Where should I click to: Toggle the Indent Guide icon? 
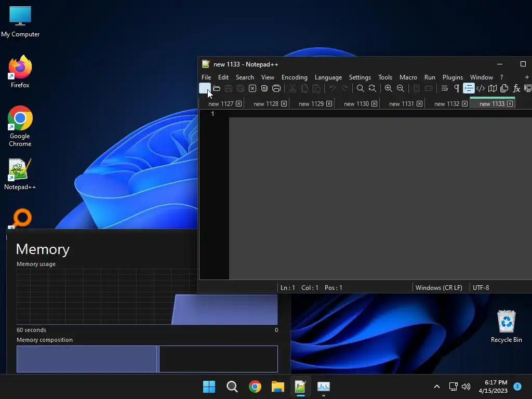(x=469, y=88)
